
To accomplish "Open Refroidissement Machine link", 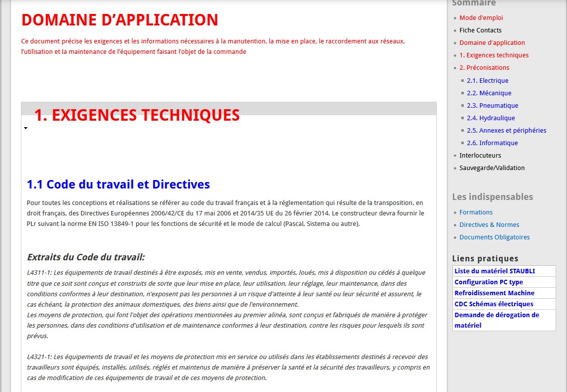I will click(x=494, y=293).
